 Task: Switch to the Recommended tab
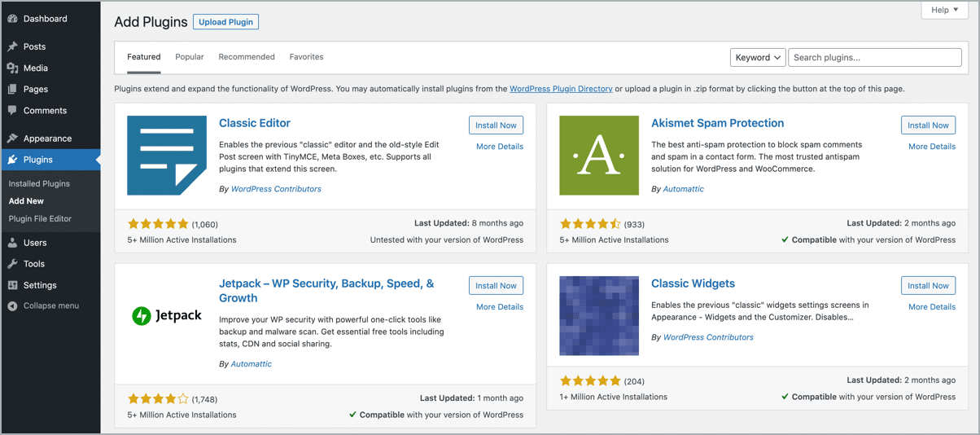point(247,57)
